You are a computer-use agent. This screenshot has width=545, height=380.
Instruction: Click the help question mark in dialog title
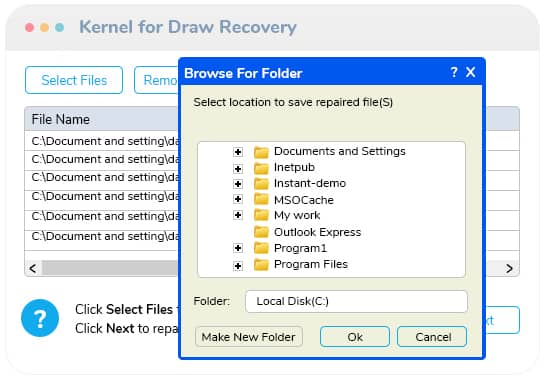point(454,72)
